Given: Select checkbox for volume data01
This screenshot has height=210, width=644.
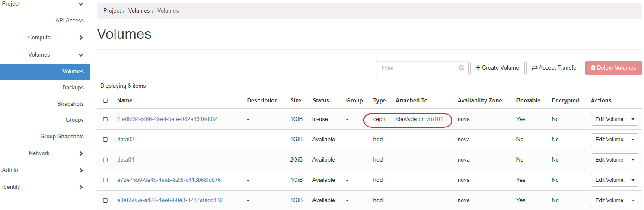Looking at the screenshot, I should coord(105,160).
